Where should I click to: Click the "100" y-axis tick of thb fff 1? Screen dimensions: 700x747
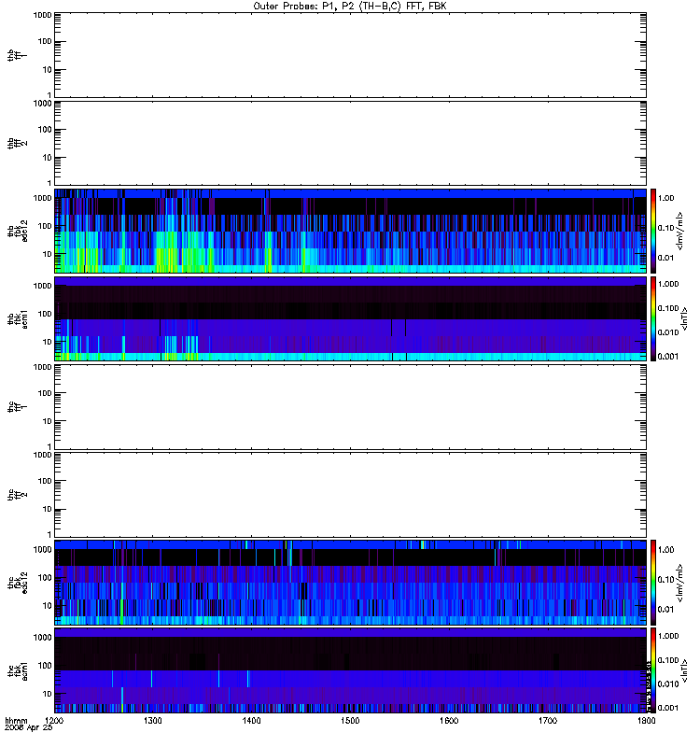(45, 41)
